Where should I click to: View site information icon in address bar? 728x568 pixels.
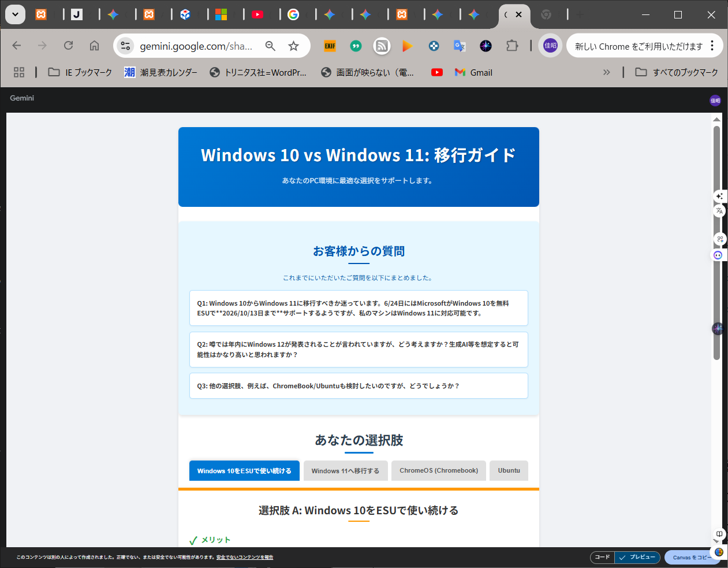[125, 46]
